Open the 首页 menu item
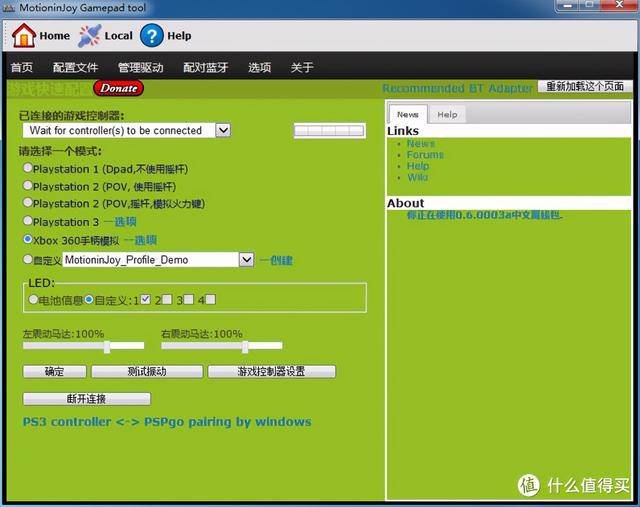 [22, 67]
